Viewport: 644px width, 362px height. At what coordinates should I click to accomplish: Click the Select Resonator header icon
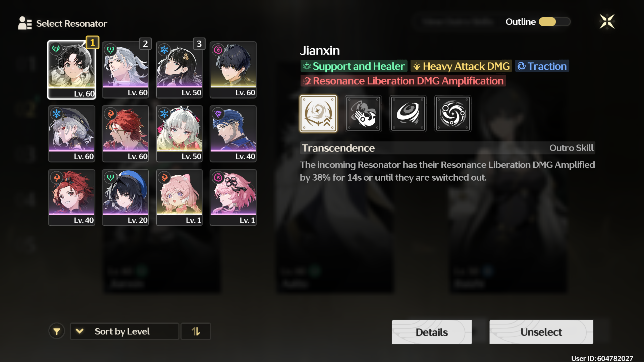tap(25, 23)
